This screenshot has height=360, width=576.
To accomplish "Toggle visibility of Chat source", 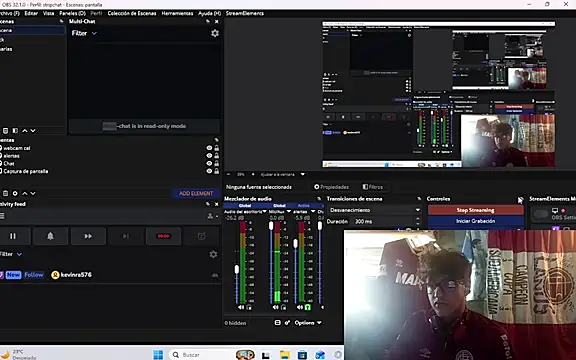I will click(209, 163).
